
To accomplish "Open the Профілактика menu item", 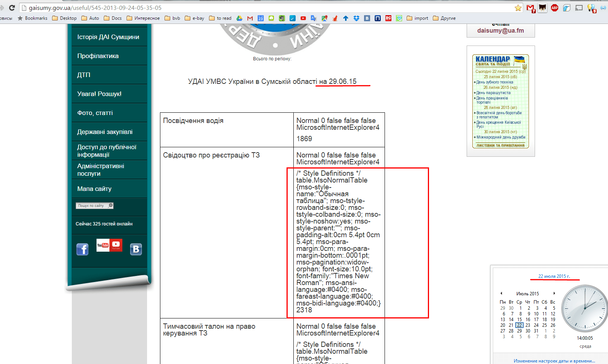I will [x=109, y=56].
